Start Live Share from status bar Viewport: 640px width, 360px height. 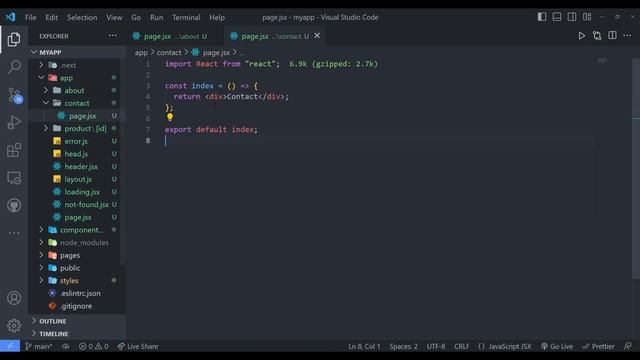[x=138, y=346]
